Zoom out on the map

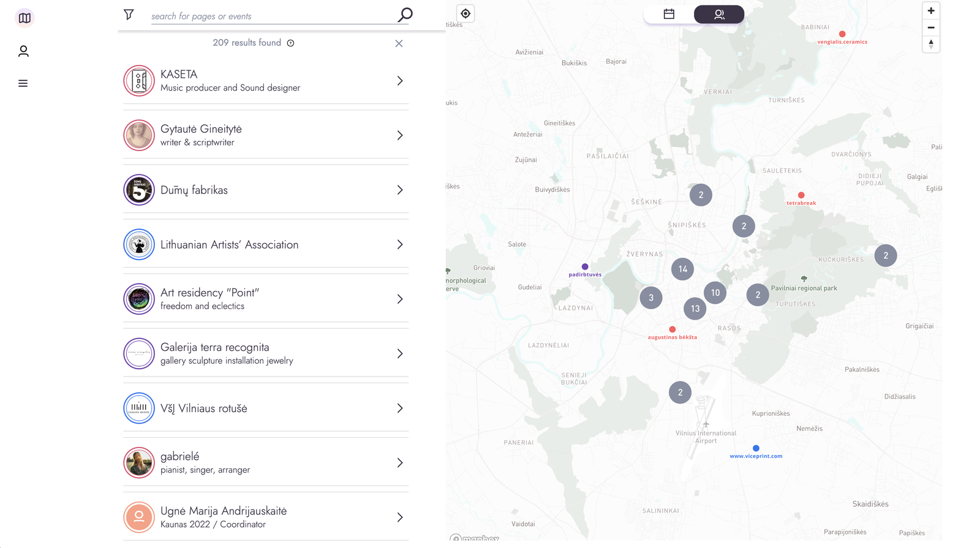(931, 28)
